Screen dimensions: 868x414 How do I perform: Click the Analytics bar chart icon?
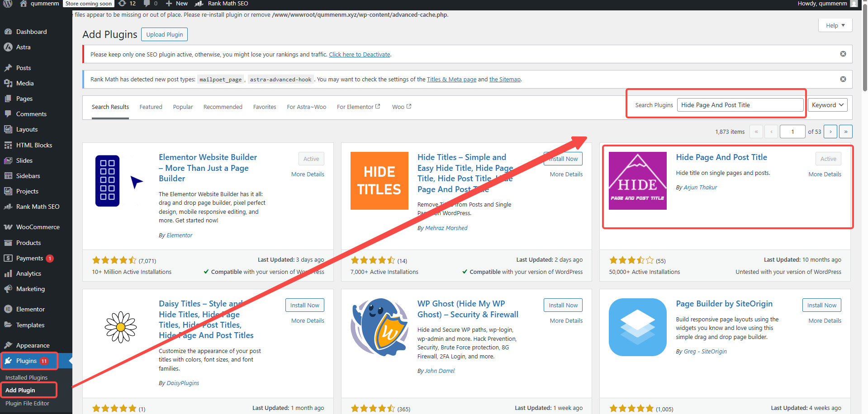(x=8, y=273)
